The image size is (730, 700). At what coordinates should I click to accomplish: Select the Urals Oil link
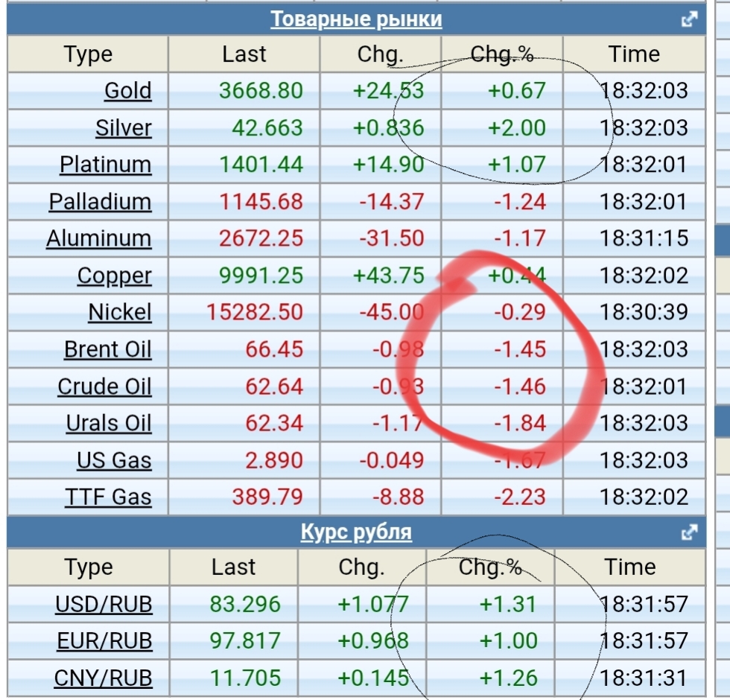click(108, 423)
